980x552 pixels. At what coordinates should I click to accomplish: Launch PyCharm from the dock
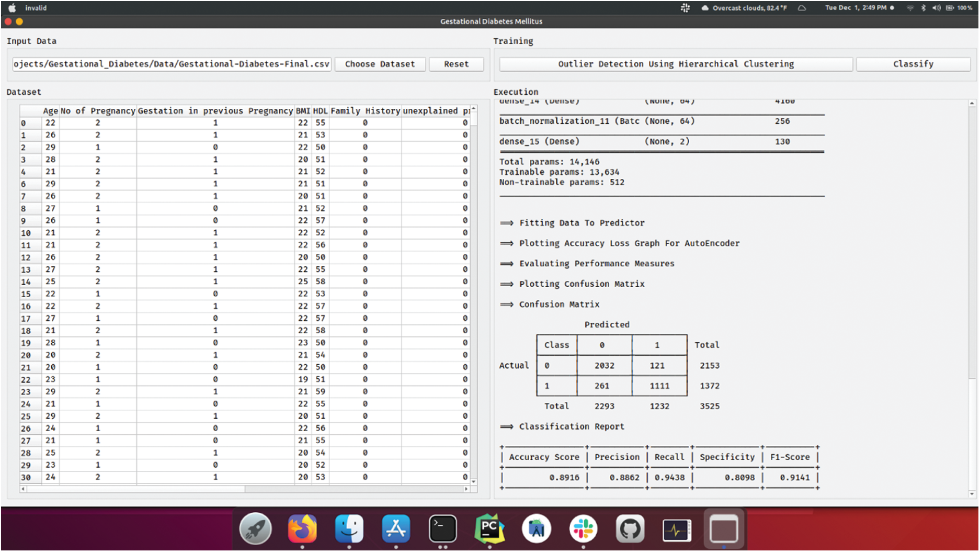tap(489, 529)
